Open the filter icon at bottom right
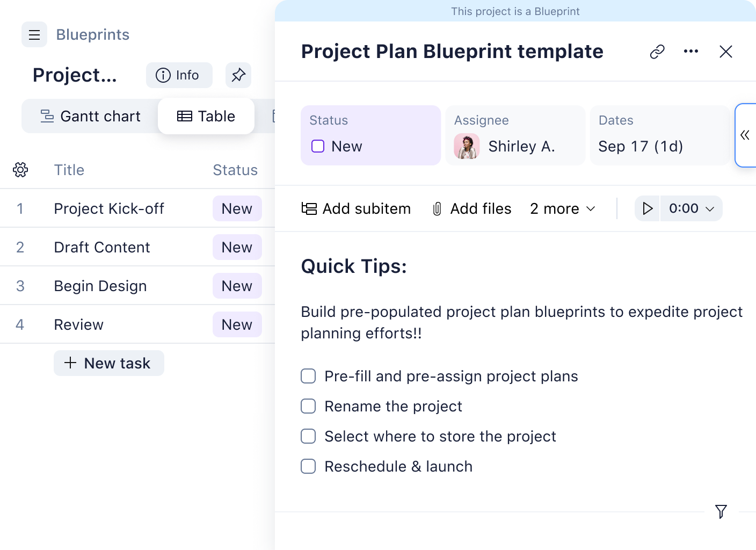756x550 pixels. [x=721, y=512]
